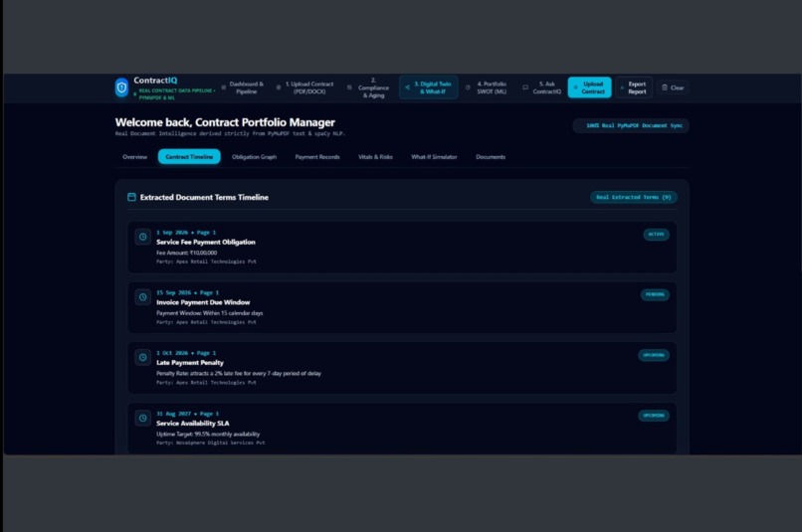Click the ContractIQ shield logo icon
Screen dimensions: 802x532
click(121, 88)
